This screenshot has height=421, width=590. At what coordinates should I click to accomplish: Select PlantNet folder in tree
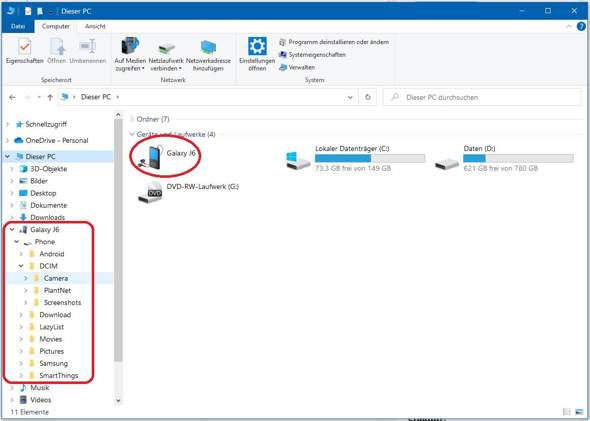pyautogui.click(x=57, y=290)
